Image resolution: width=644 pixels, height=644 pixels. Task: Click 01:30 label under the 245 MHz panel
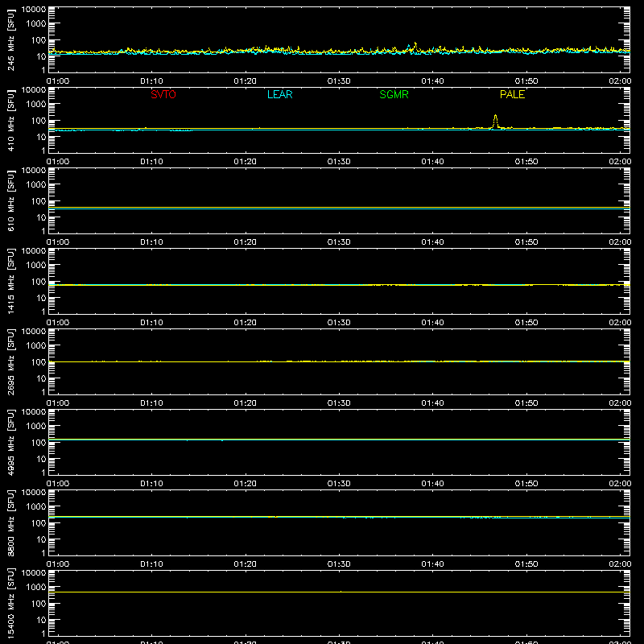pos(339,81)
